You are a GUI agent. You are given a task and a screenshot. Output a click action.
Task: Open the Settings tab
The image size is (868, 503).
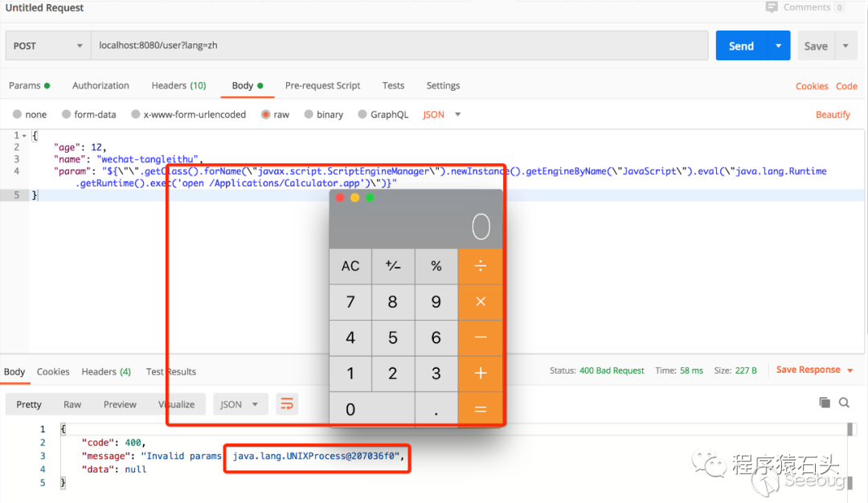pyautogui.click(x=443, y=86)
